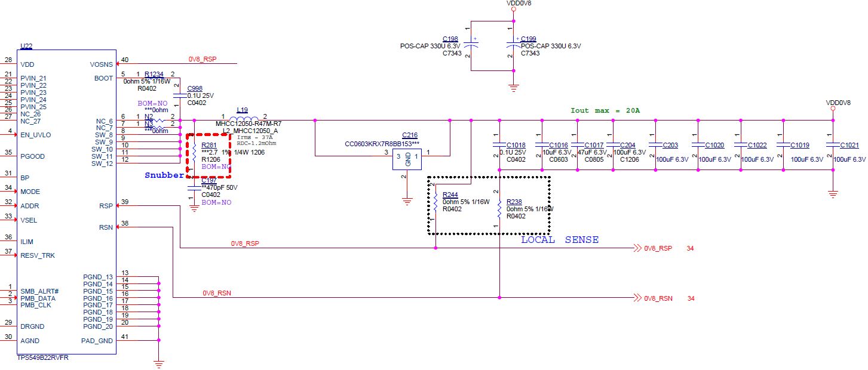Select the VOSNS pin label
This screenshot has height=370, width=868.
coord(101,64)
